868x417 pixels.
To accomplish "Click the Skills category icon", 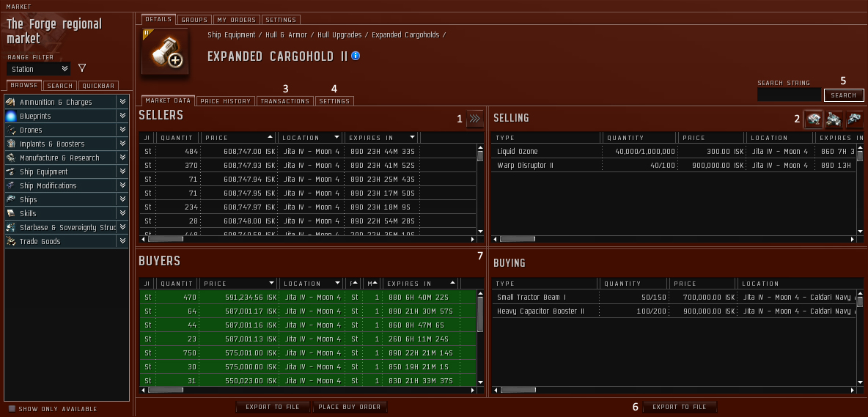I will coord(11,213).
